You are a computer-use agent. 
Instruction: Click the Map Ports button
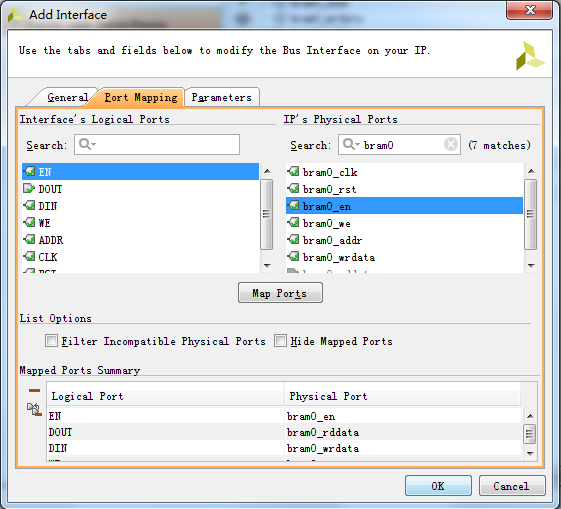click(x=280, y=293)
